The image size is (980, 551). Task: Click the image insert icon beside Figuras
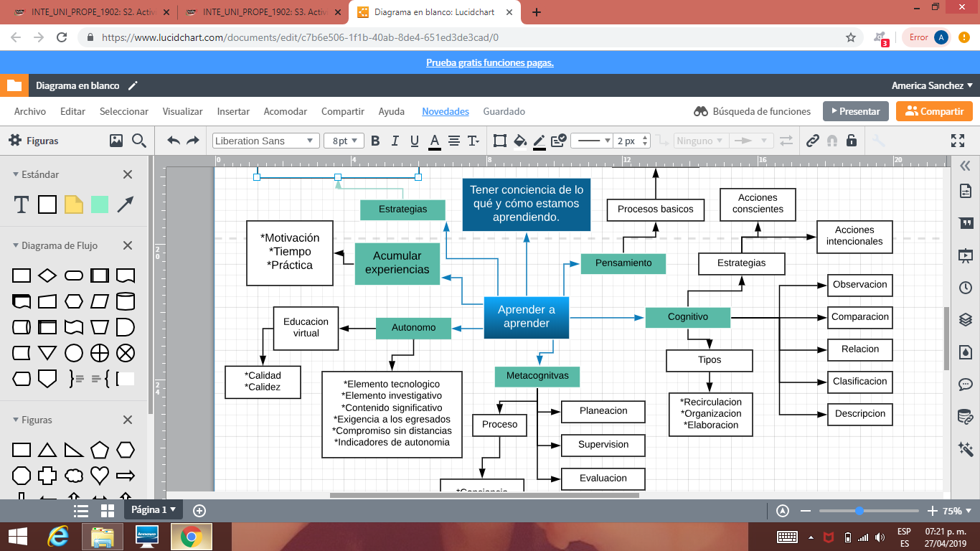(116, 141)
